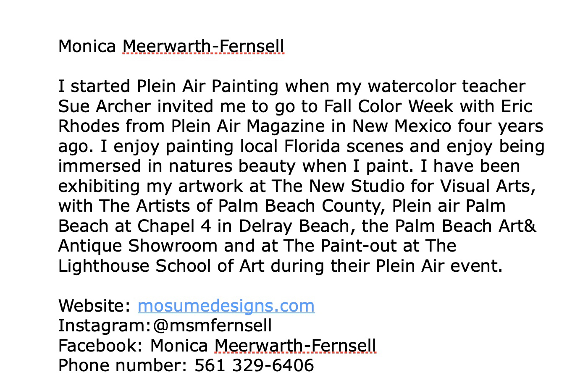
Task: Click the text New Mexico
Action: pyautogui.click(x=402, y=126)
